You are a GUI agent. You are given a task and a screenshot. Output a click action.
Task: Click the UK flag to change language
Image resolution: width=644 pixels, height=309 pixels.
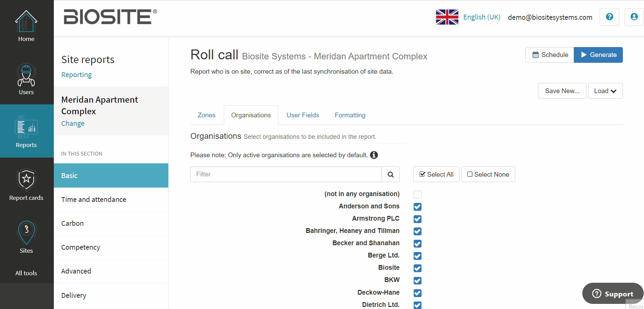(x=447, y=17)
